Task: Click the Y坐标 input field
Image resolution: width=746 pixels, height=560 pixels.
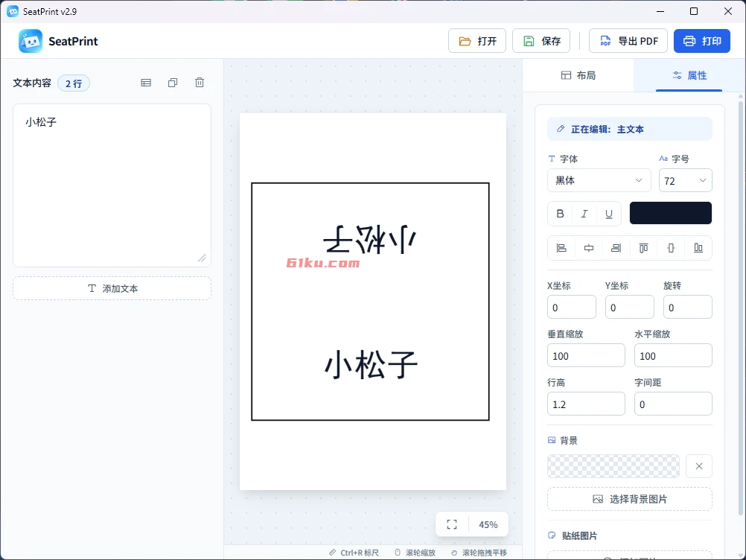Action: tap(629, 308)
